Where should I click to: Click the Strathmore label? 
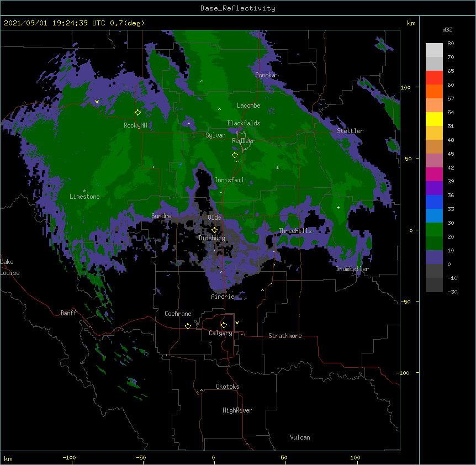285,336
